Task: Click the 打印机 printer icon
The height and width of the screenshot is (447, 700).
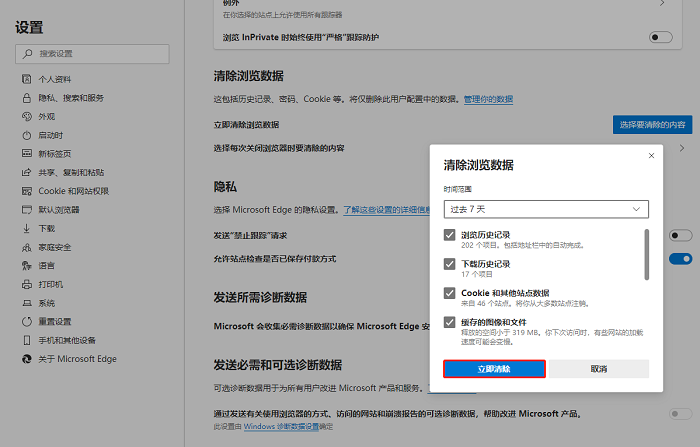Action: coord(26,285)
